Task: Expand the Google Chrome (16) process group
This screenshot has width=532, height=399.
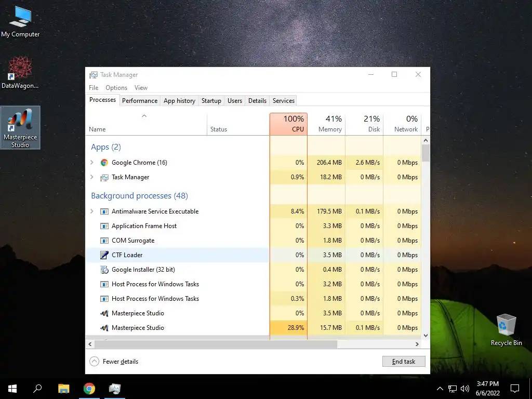Action: pos(91,163)
